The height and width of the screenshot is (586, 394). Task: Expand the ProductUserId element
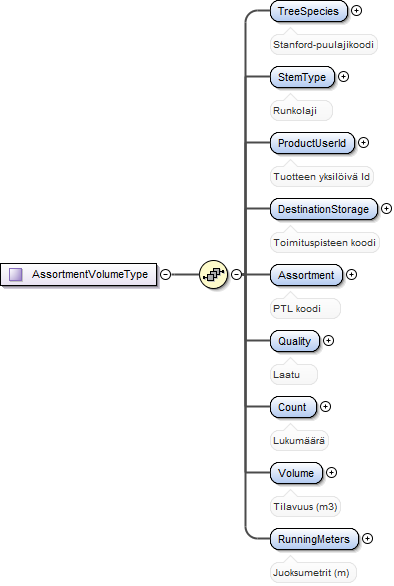click(x=363, y=142)
